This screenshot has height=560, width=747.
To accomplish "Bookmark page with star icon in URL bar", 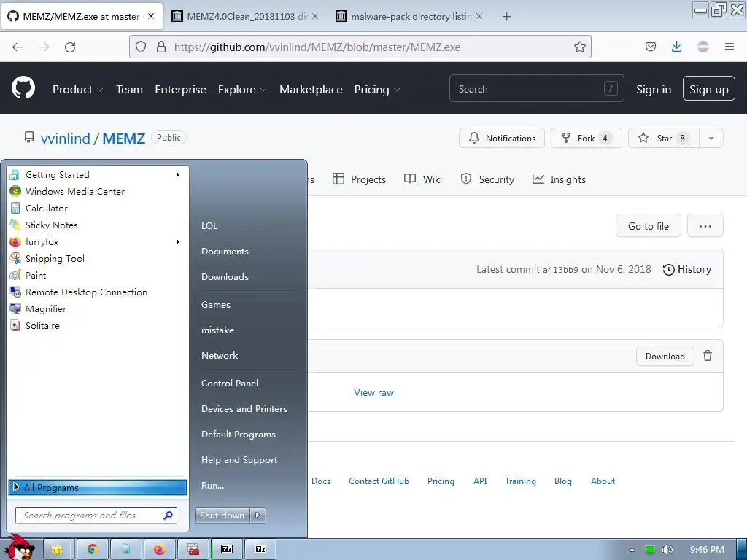I will tap(579, 47).
